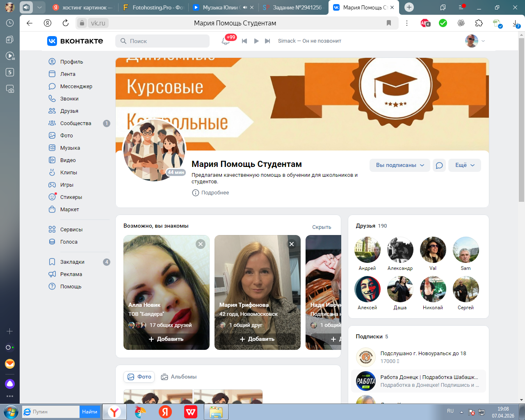Dismiss the Алла Новик suggestion card
Screen dimensions: 525x420
pyautogui.click(x=201, y=244)
